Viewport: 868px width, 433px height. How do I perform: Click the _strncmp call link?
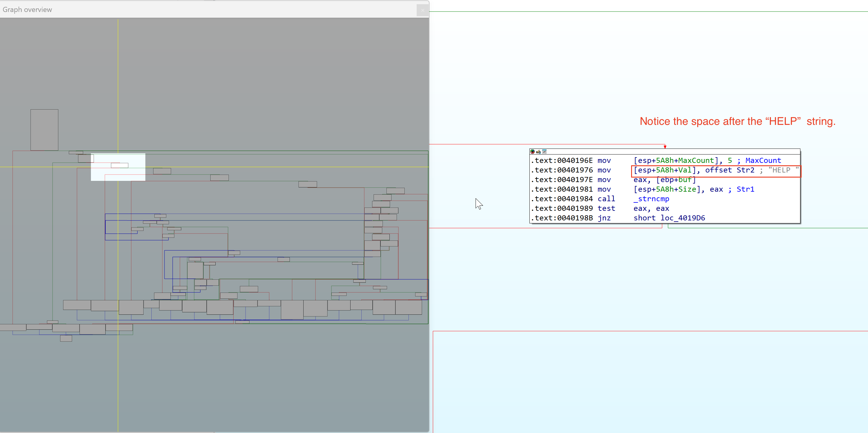click(x=651, y=199)
